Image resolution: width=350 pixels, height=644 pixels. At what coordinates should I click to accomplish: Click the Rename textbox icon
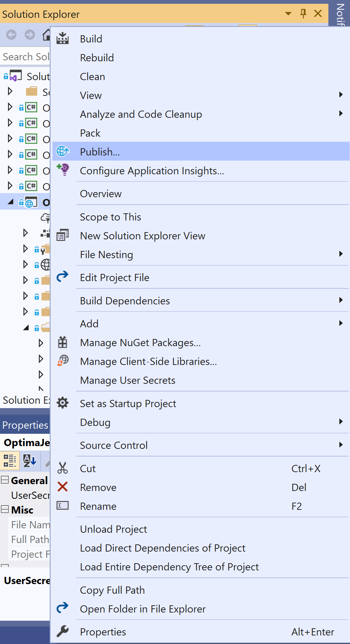[x=62, y=505]
